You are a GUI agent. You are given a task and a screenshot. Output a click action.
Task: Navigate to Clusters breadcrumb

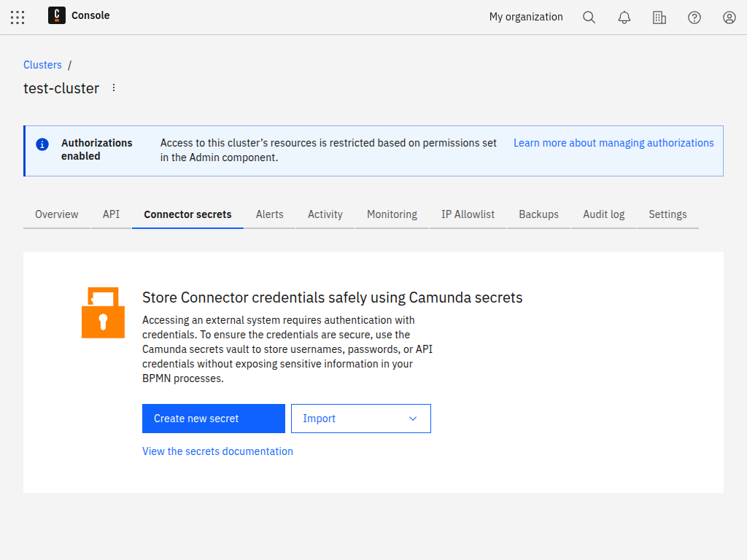(x=42, y=65)
